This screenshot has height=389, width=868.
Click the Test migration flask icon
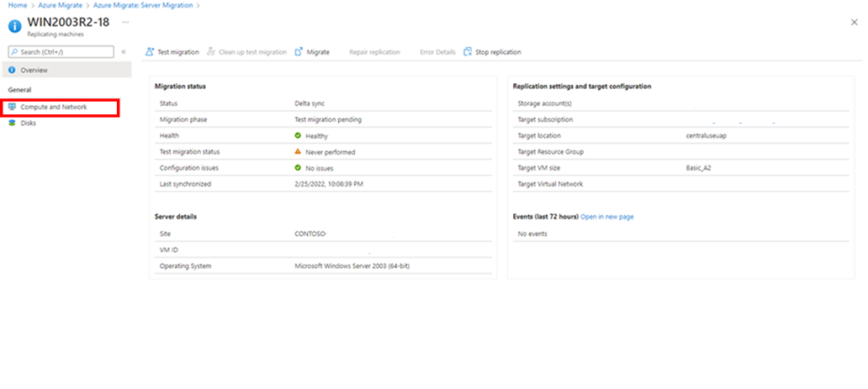click(x=150, y=52)
